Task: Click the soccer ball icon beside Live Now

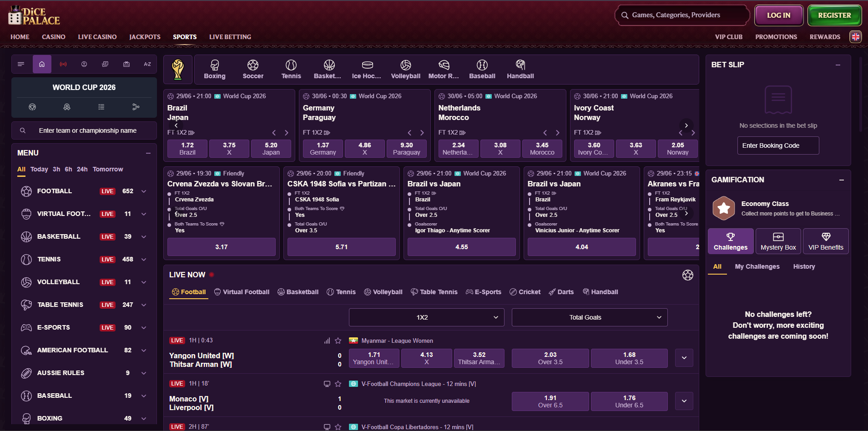Action: coord(688,275)
